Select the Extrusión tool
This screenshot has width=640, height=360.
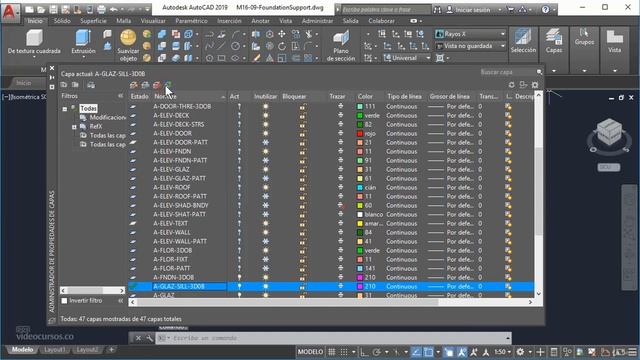pyautogui.click(x=83, y=42)
